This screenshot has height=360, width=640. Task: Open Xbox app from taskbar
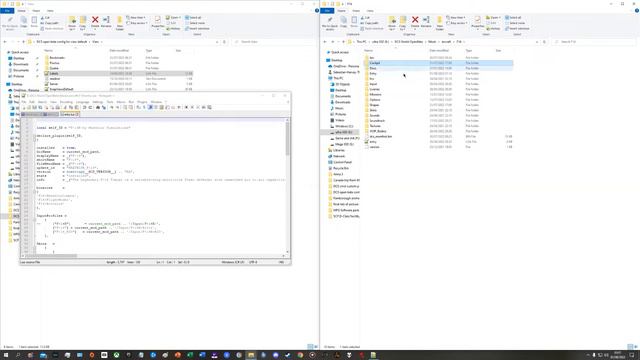(116, 355)
